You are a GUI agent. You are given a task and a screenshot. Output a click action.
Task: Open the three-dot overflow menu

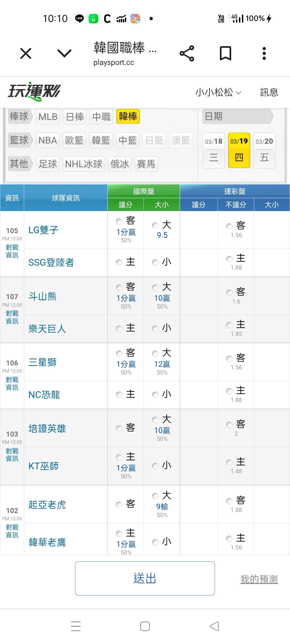(x=264, y=53)
